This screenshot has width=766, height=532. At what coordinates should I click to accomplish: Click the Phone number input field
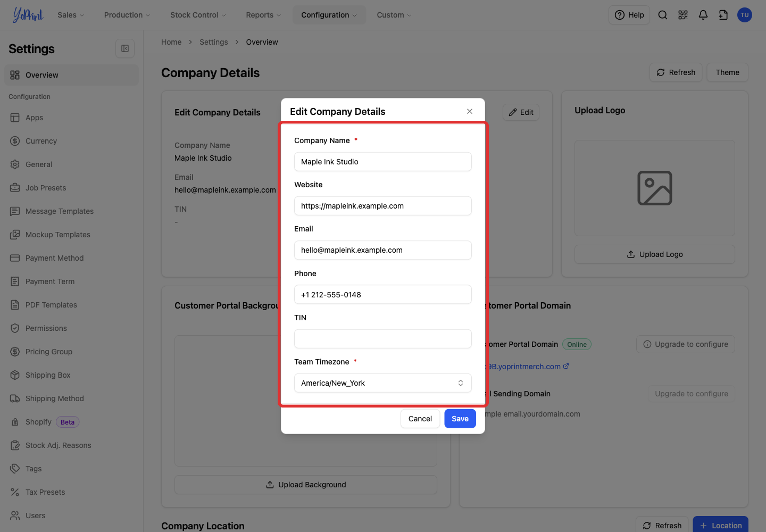pyautogui.click(x=383, y=295)
